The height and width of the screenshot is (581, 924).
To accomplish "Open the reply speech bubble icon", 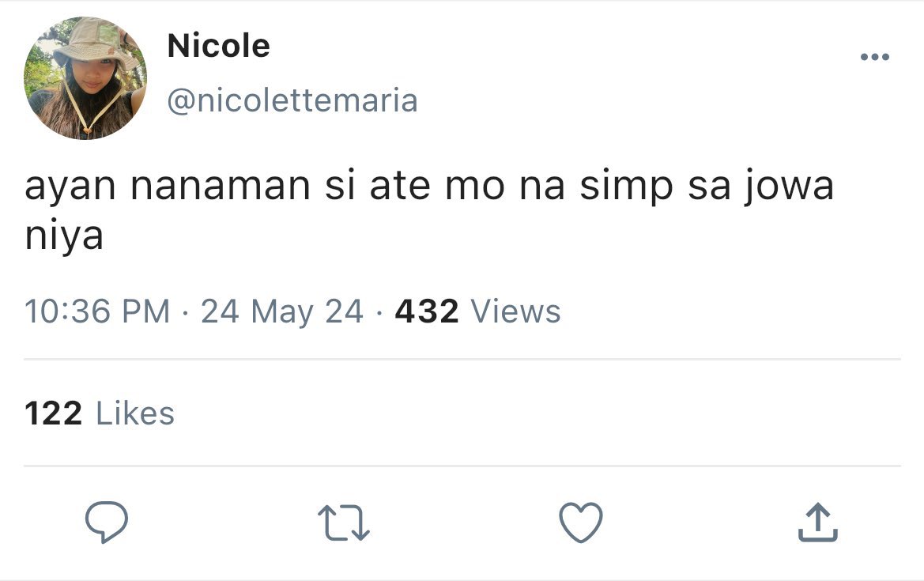I will [107, 522].
